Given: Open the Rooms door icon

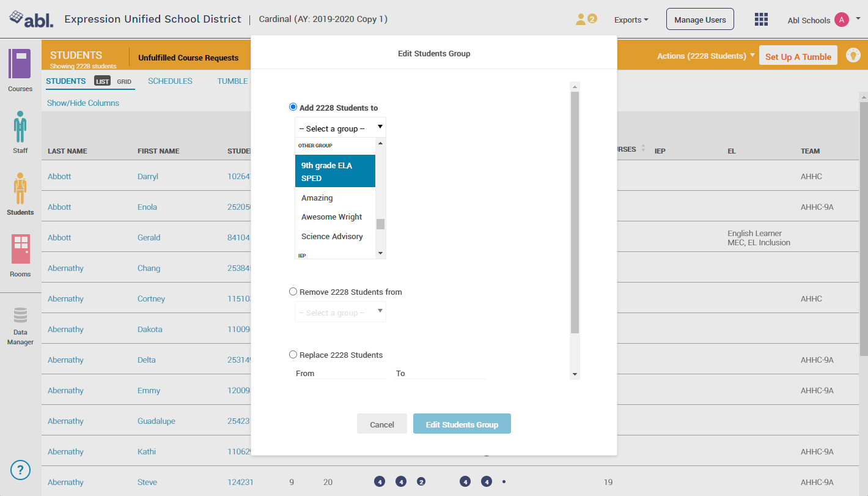Looking at the screenshot, I should coord(20,249).
